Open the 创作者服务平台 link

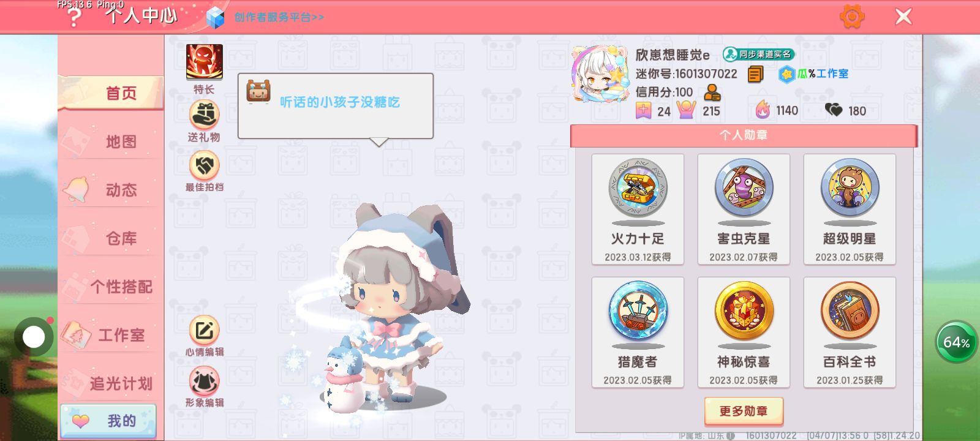click(279, 17)
